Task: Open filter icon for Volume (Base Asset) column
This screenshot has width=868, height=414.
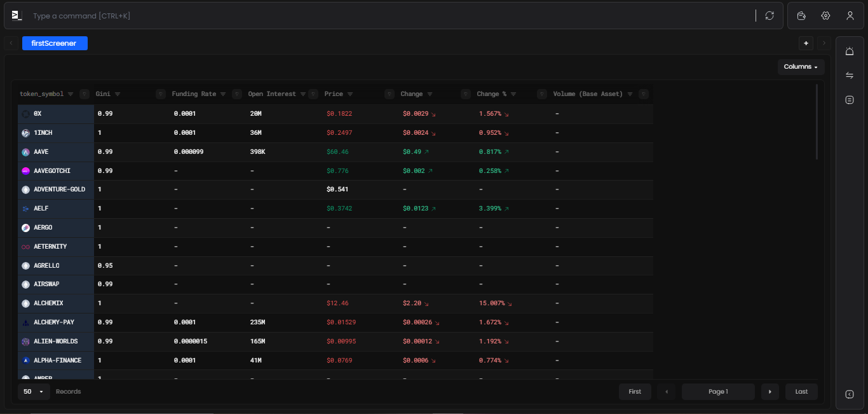Action: 644,94
